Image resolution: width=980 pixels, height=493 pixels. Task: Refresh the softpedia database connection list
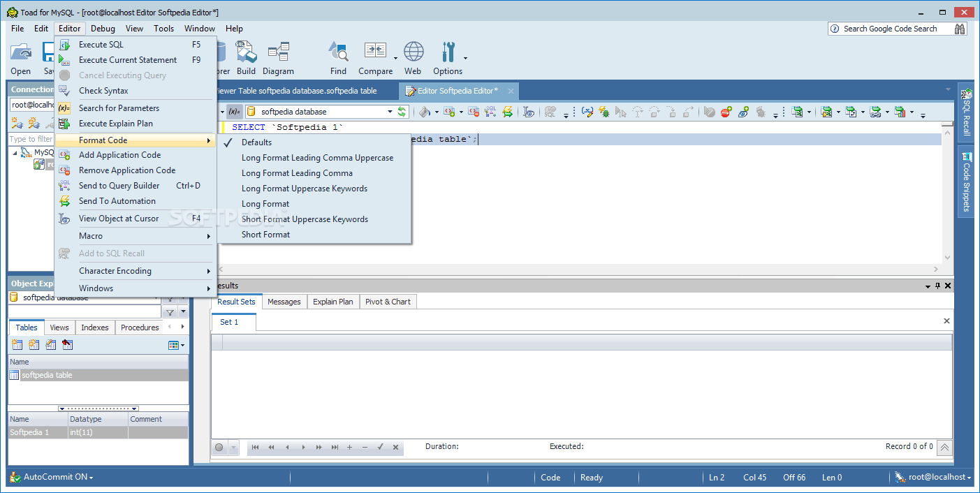pos(402,112)
